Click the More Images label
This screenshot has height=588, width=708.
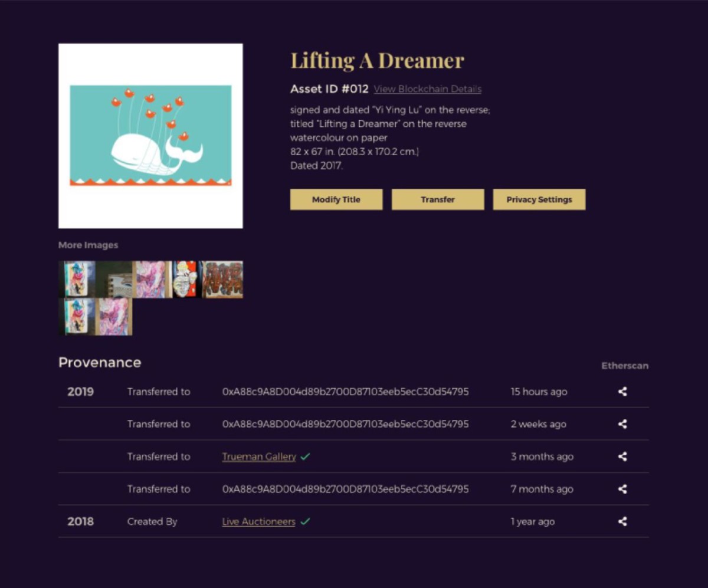pyautogui.click(x=88, y=245)
